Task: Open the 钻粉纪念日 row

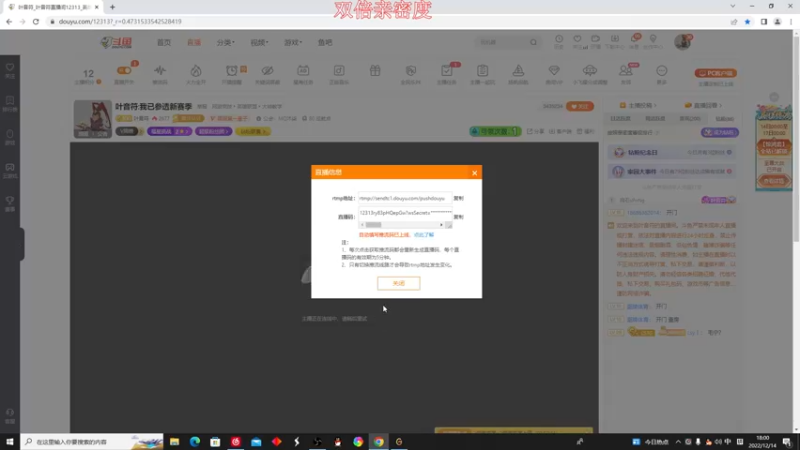Action: click(672, 152)
